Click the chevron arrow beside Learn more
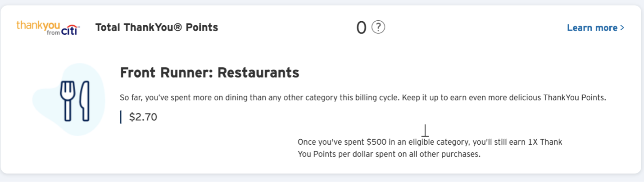Screen dimensions: 644x183 click(x=622, y=28)
